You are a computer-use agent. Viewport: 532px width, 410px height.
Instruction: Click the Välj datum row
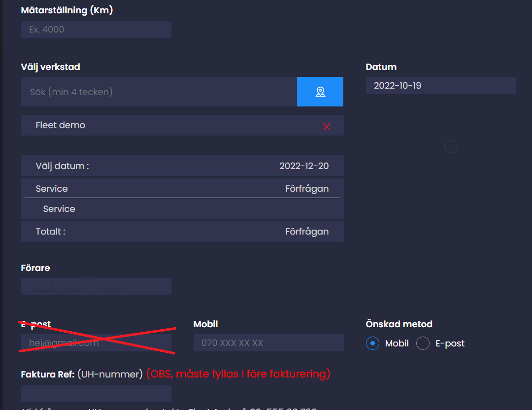point(182,166)
